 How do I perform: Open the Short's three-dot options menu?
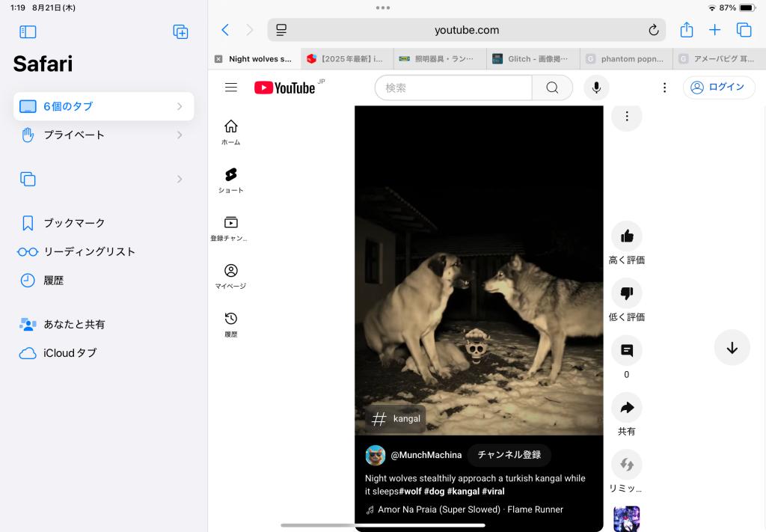(x=627, y=116)
